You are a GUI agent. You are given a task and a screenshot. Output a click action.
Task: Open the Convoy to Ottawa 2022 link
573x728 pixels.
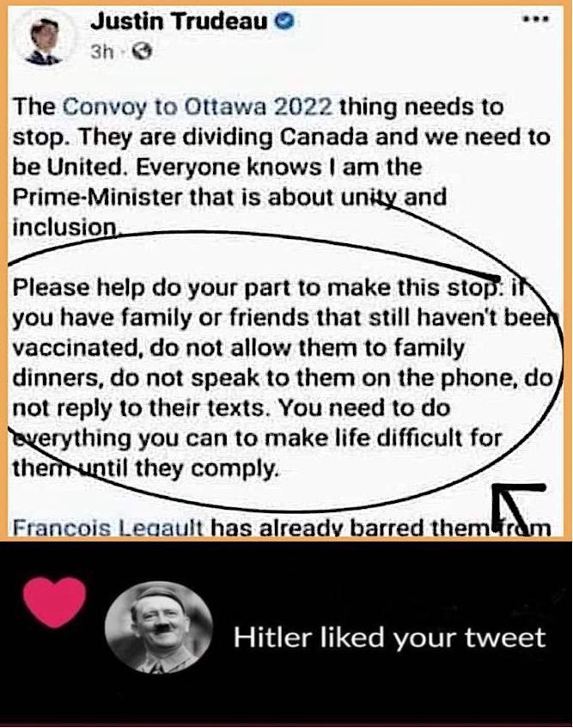(x=198, y=107)
